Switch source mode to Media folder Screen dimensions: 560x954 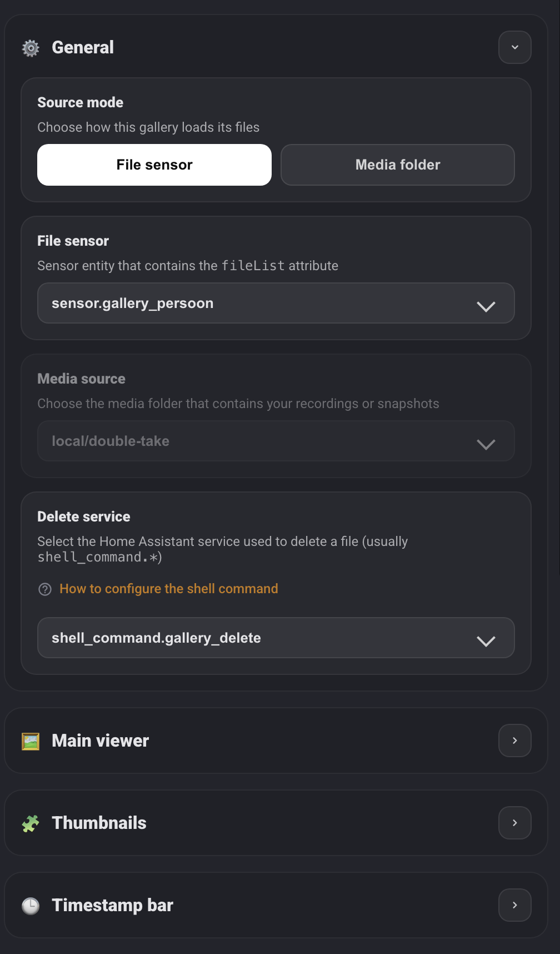[398, 165]
